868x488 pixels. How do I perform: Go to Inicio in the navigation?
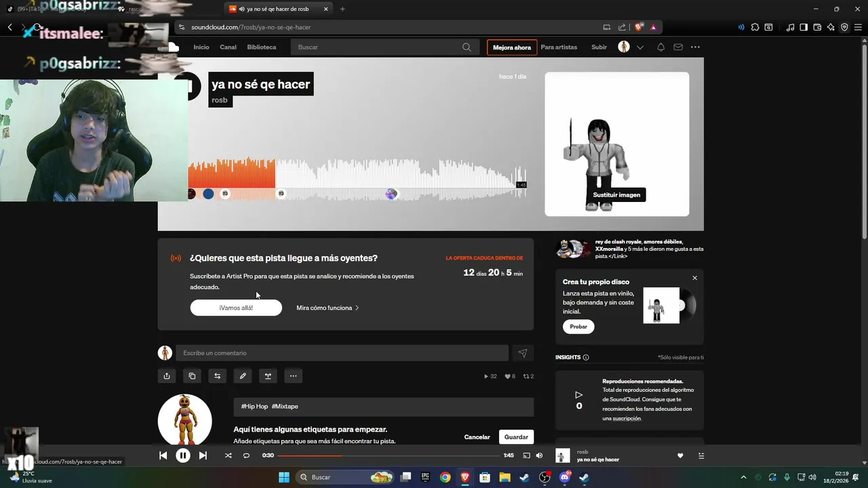(201, 47)
